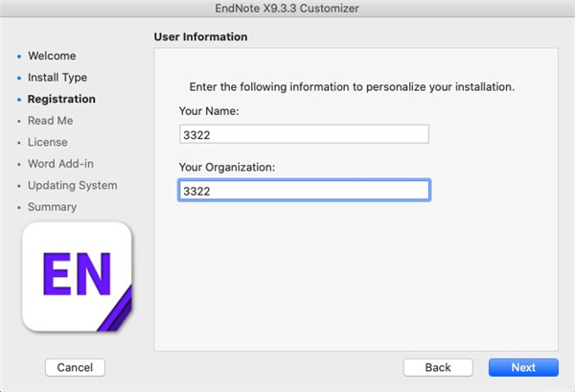Go to the Summary step

(52, 207)
